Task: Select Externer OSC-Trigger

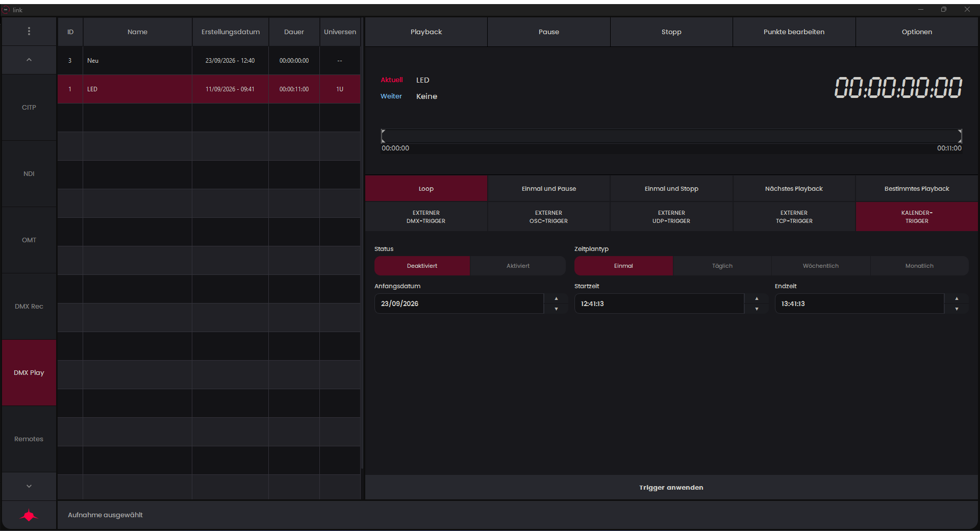Action: pos(548,217)
